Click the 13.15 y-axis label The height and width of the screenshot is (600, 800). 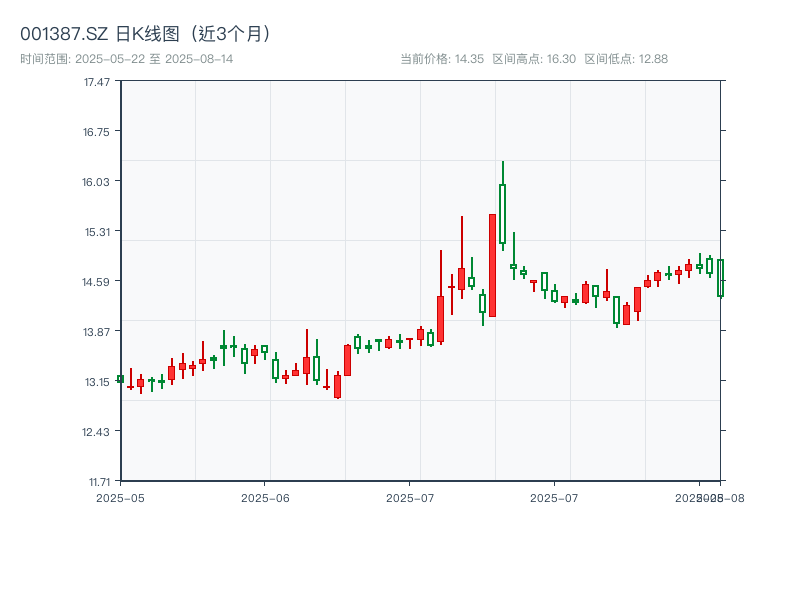(x=97, y=380)
